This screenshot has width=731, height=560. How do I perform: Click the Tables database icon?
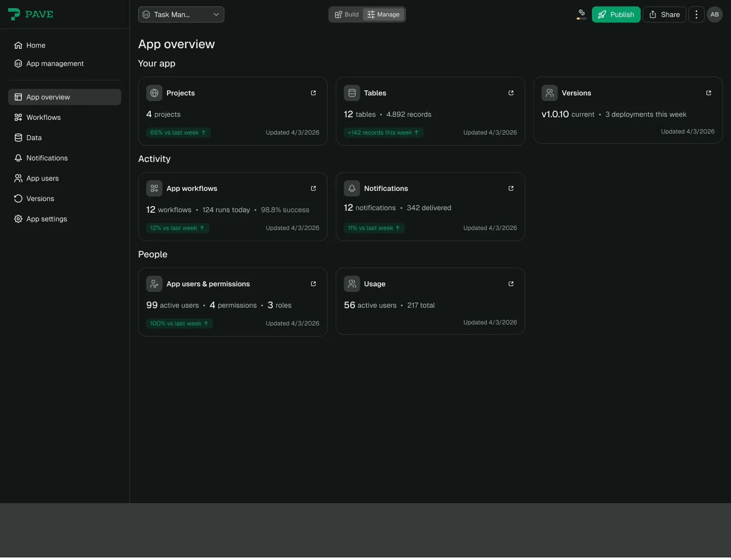point(352,93)
